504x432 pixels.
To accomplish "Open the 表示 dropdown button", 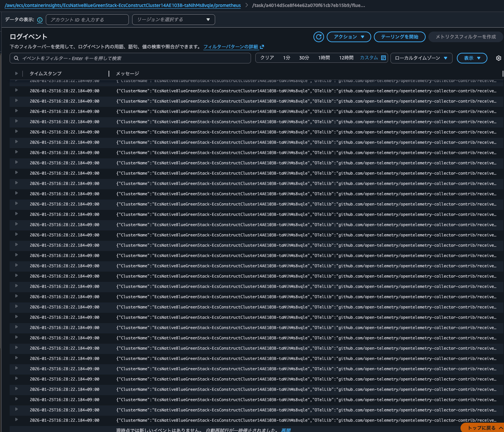I will [472, 58].
